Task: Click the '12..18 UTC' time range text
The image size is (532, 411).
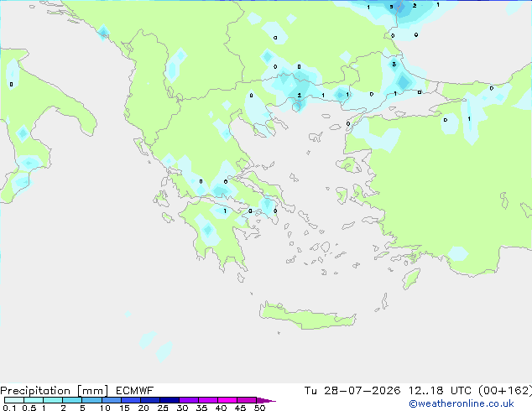Action: pos(440,391)
